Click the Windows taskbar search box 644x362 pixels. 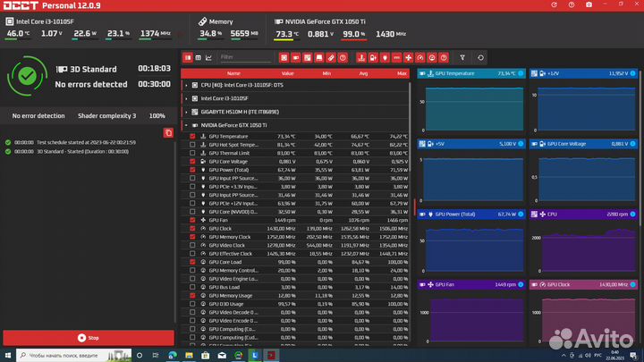(74, 355)
